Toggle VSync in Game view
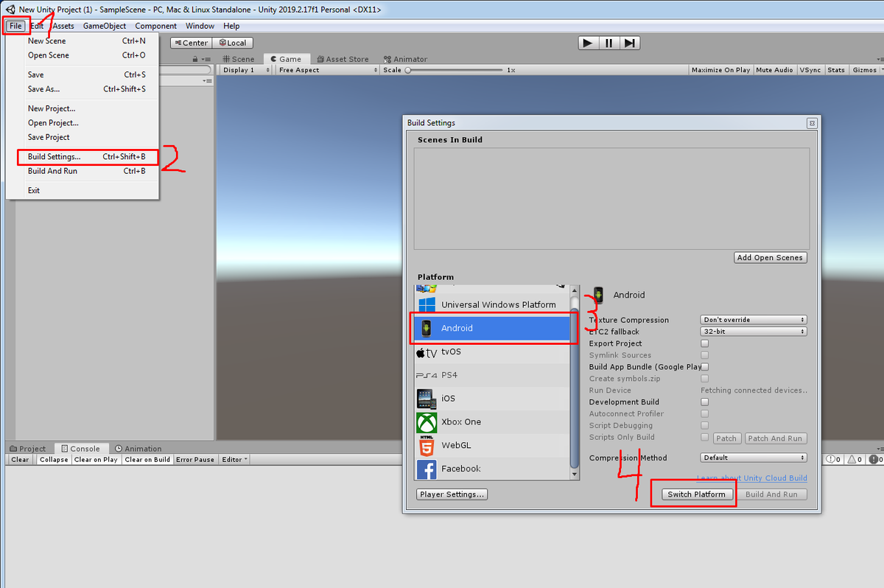The height and width of the screenshot is (588, 884). click(810, 70)
